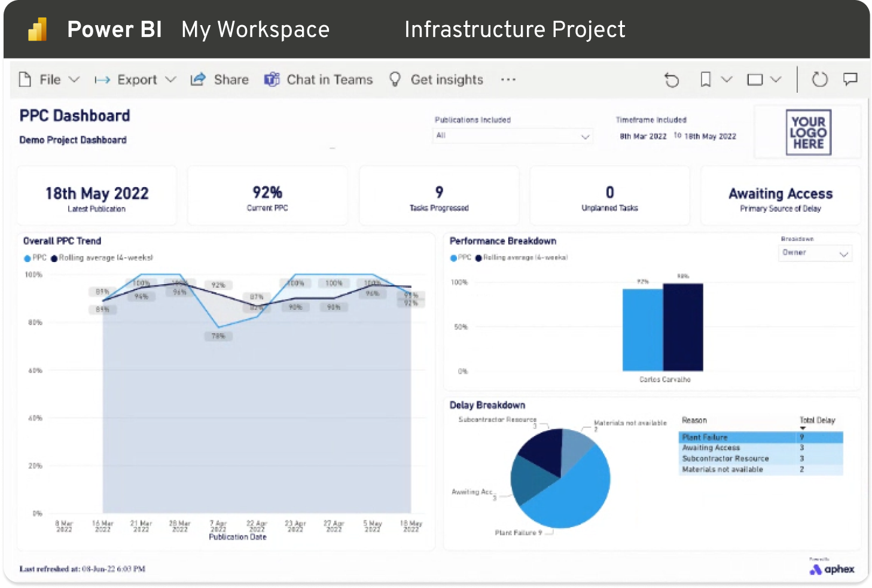Click the reset to default undo icon
Screen dimensions: 872x588
click(x=672, y=80)
